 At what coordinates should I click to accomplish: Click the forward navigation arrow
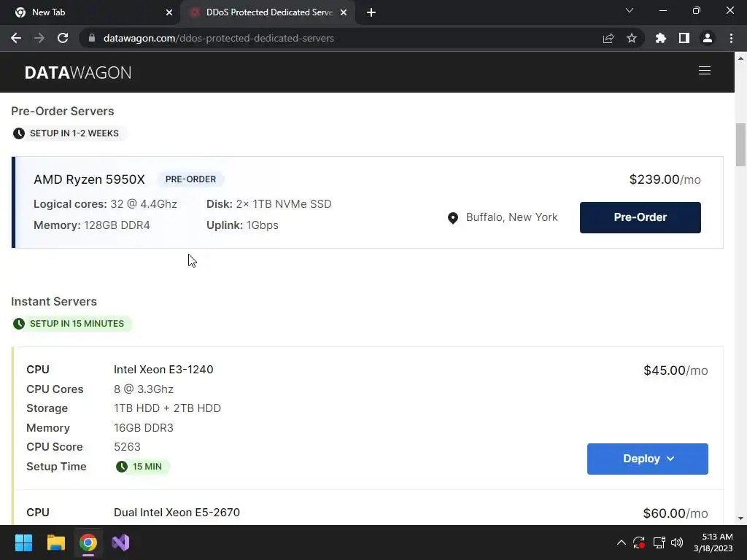(x=39, y=38)
